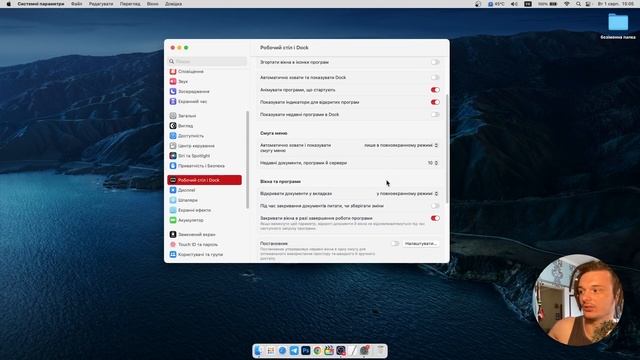Click the Вікна та програми section heading
The width and height of the screenshot is (640, 360).
coord(280,181)
